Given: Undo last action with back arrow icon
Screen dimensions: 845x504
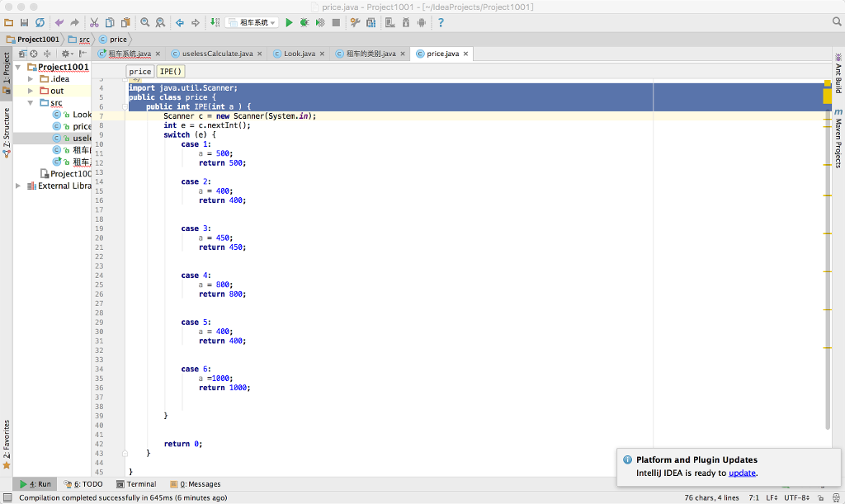Looking at the screenshot, I should pos(59,22).
